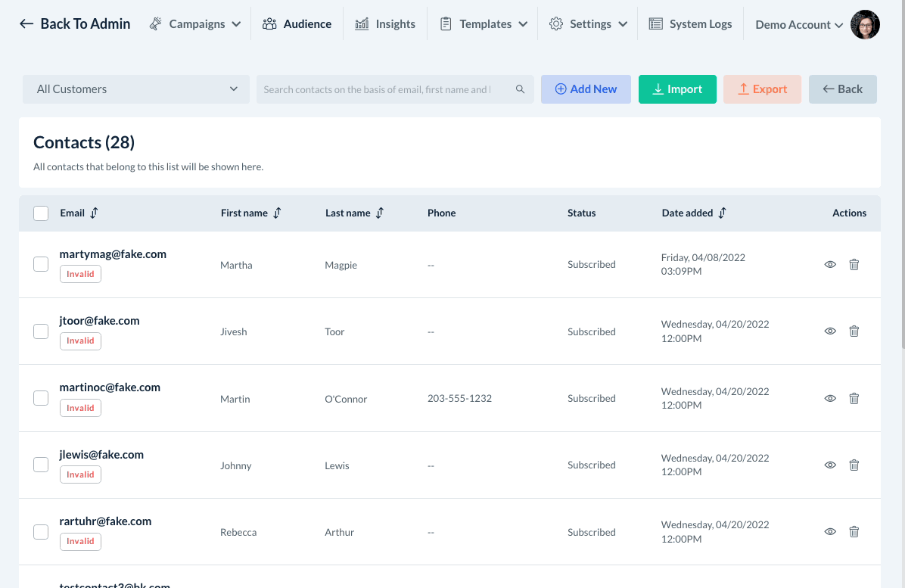Click the System Logs list icon
The image size is (905, 588).
pyautogui.click(x=655, y=23)
